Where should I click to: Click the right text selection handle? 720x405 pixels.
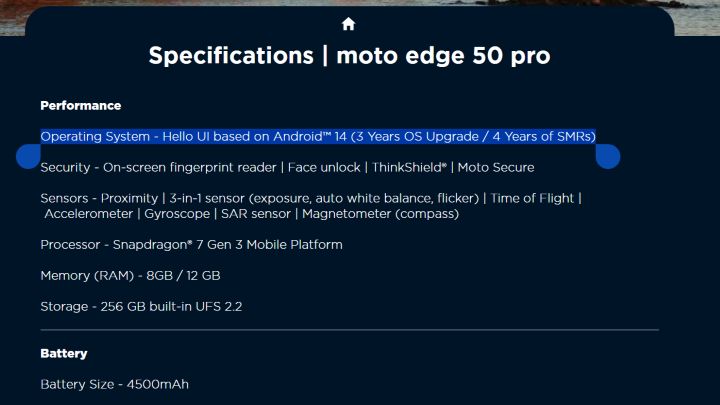pos(608,156)
